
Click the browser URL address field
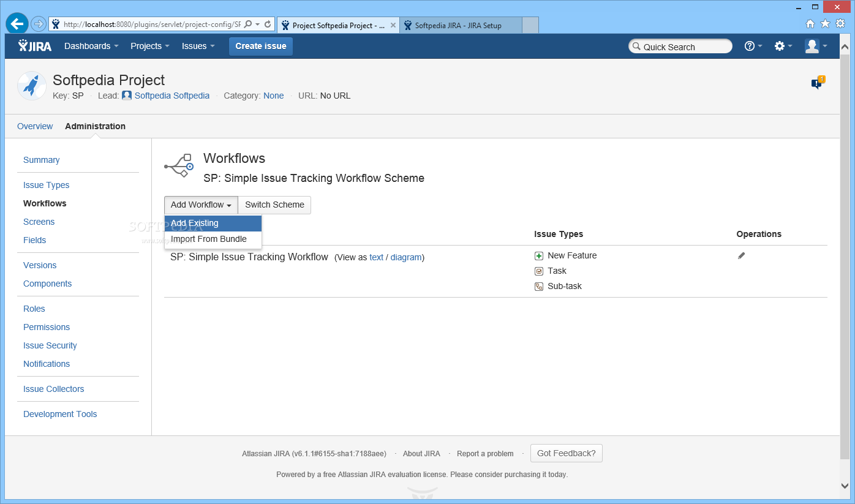(151, 24)
